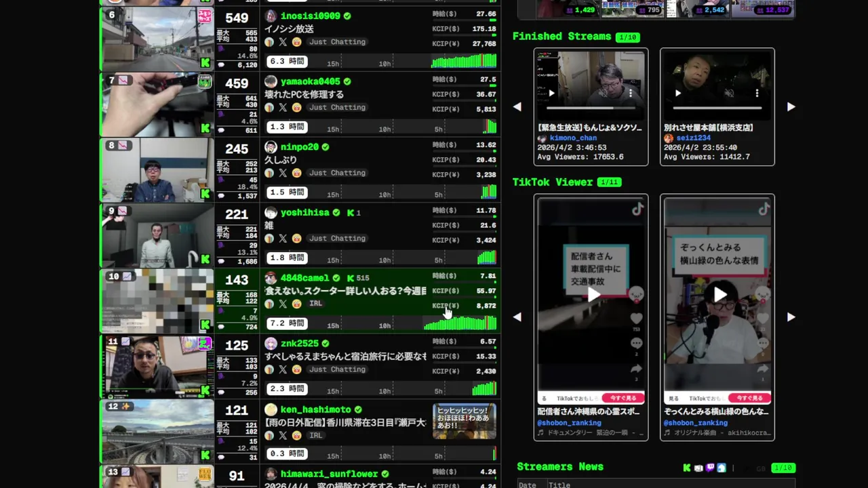Click ken_hashimoto's profile avatar
Screen dimensions: 868x488
(271, 409)
